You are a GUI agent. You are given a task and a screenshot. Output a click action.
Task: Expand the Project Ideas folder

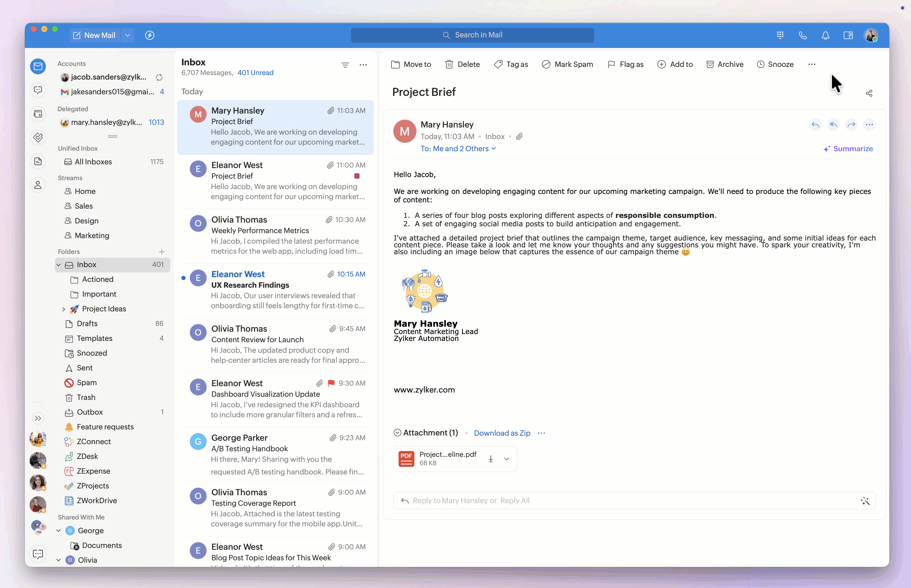(64, 309)
